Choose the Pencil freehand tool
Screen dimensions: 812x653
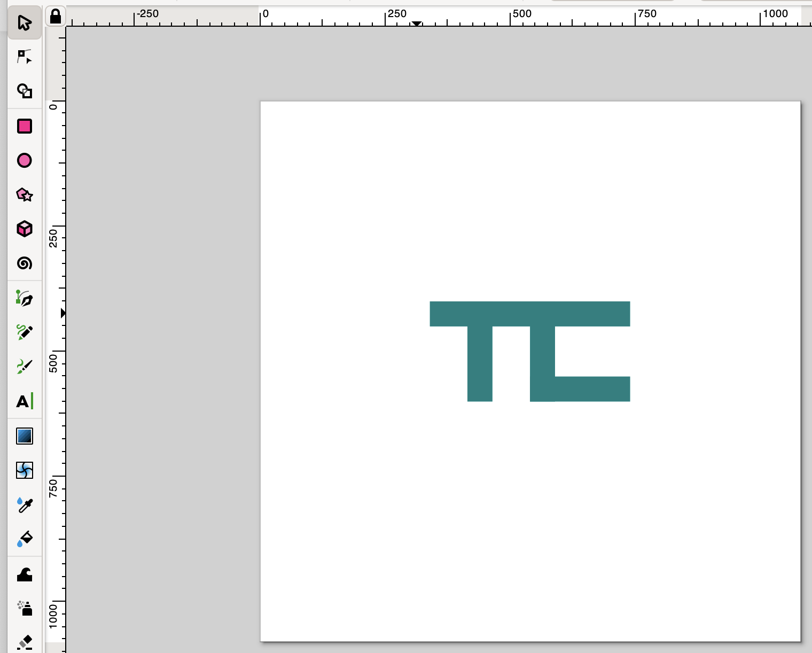25,332
